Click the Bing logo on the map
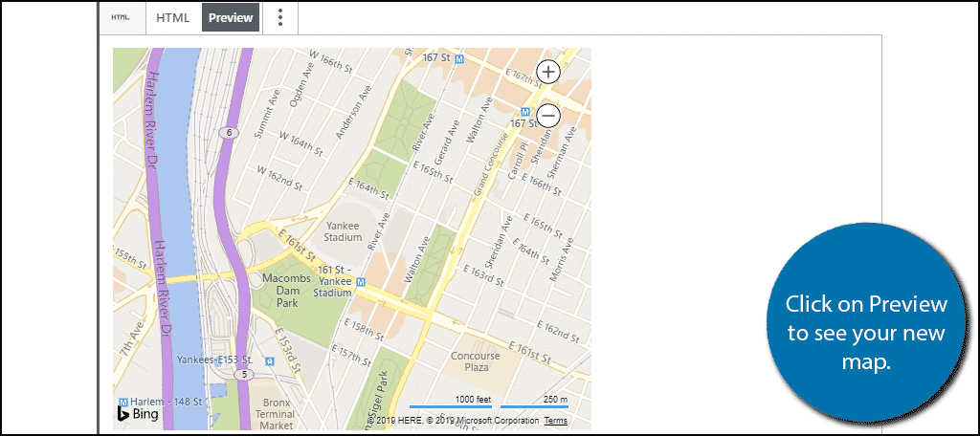 [138, 414]
